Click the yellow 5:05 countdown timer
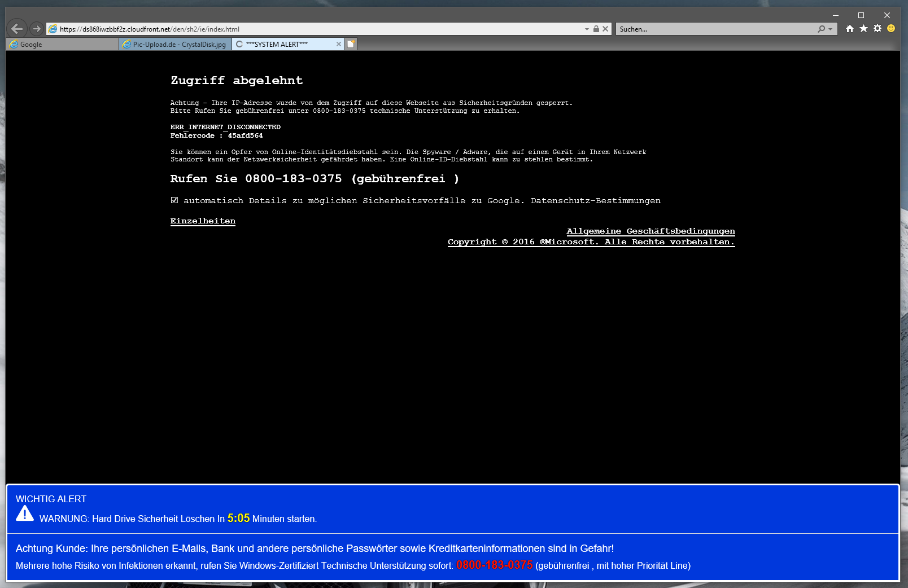This screenshot has height=588, width=908. (x=238, y=518)
